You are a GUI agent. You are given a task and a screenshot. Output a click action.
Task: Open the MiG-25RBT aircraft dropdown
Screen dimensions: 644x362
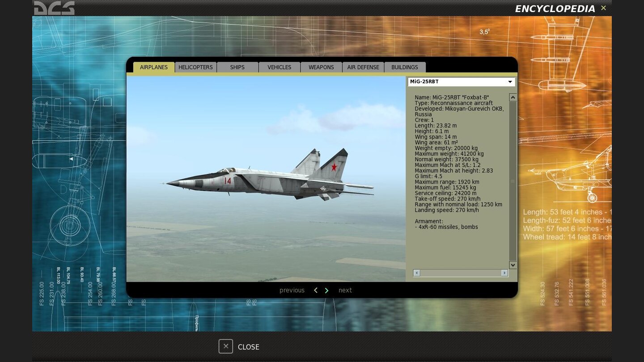461,82
